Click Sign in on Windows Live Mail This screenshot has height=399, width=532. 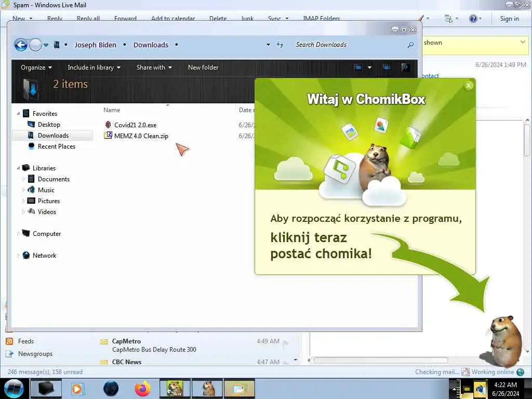pos(509,19)
